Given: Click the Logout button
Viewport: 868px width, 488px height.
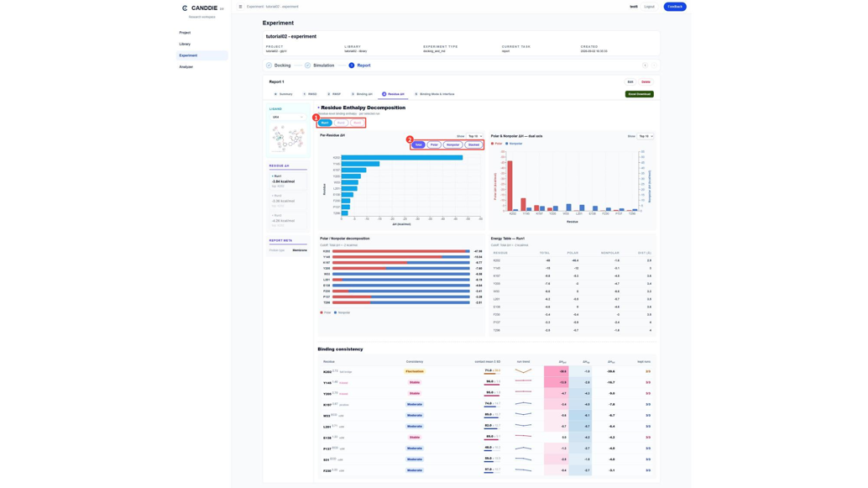Looking at the screenshot, I should 650,7.
